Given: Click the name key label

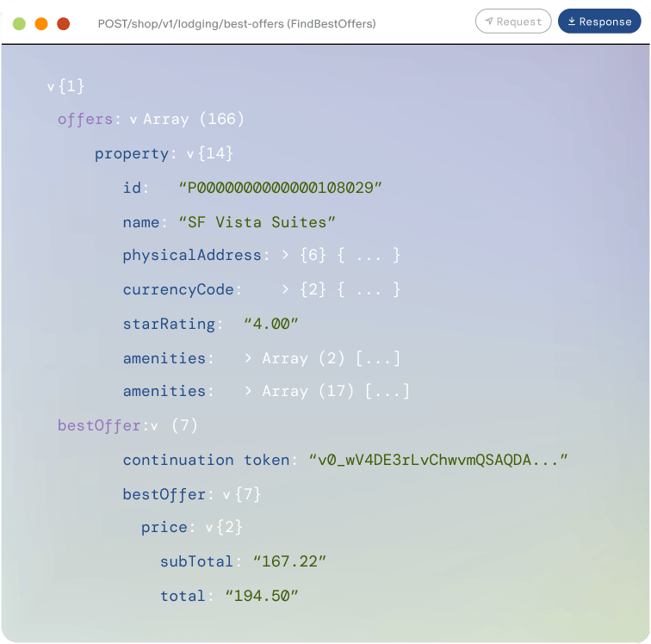Looking at the screenshot, I should coord(140,222).
